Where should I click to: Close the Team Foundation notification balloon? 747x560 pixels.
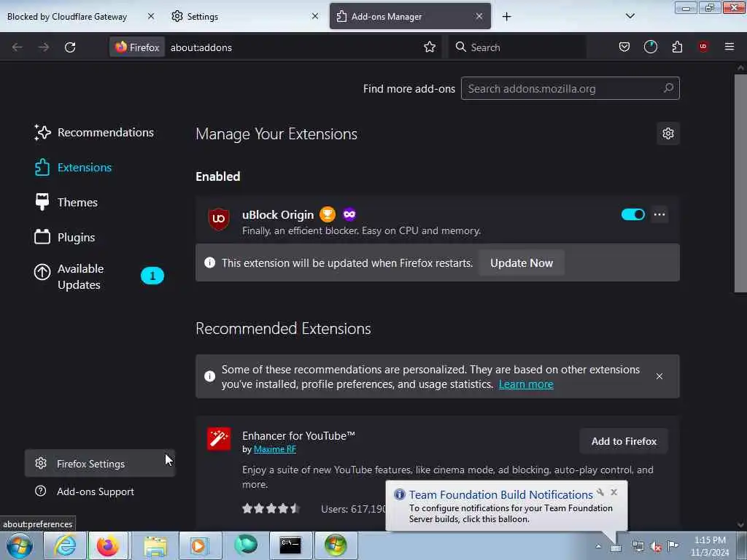pos(614,492)
